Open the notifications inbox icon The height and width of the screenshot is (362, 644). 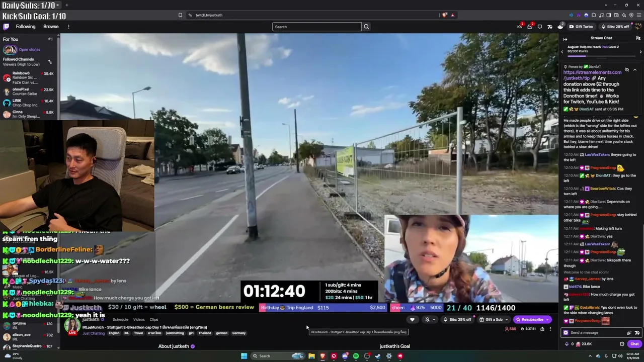(x=530, y=27)
